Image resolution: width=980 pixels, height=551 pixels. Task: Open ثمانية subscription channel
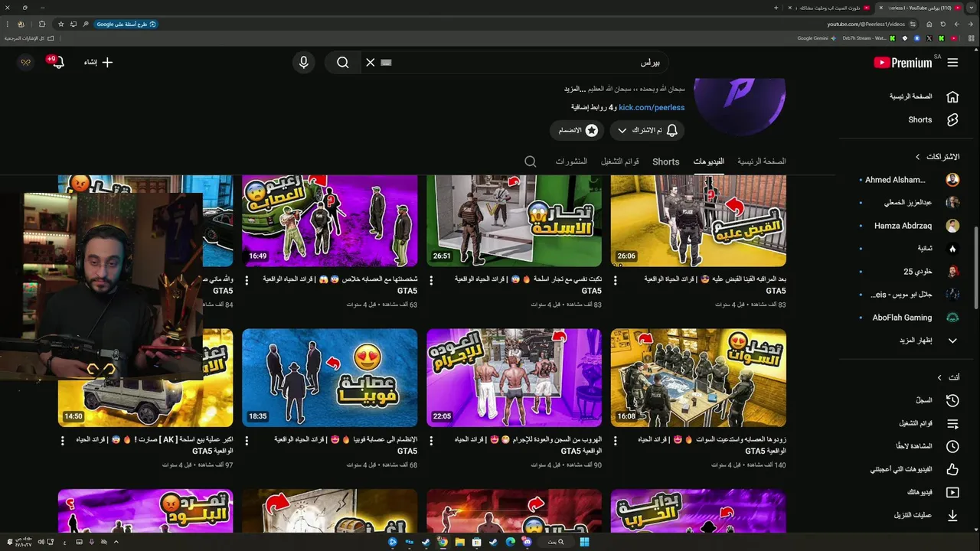point(911,249)
